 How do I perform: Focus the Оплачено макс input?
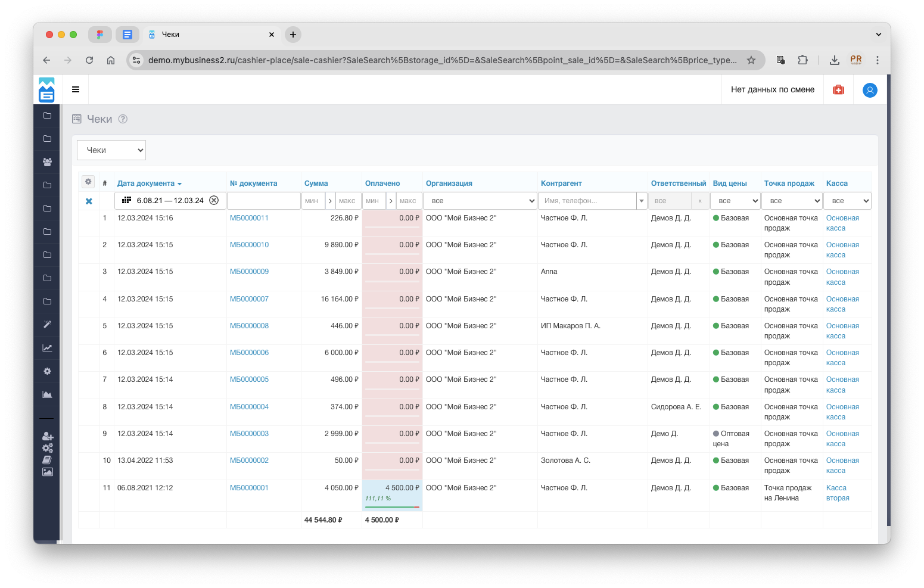(x=409, y=201)
